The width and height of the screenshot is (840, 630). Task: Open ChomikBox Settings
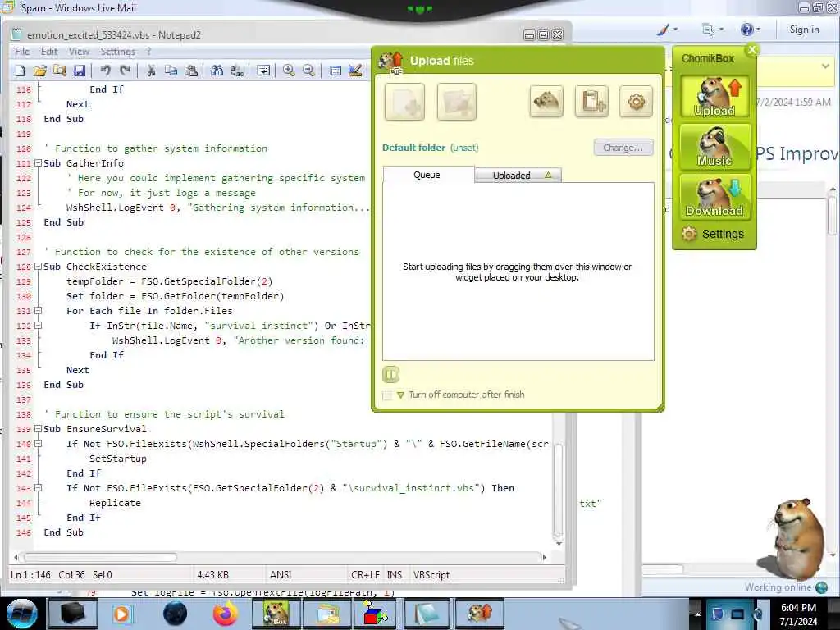click(x=713, y=234)
